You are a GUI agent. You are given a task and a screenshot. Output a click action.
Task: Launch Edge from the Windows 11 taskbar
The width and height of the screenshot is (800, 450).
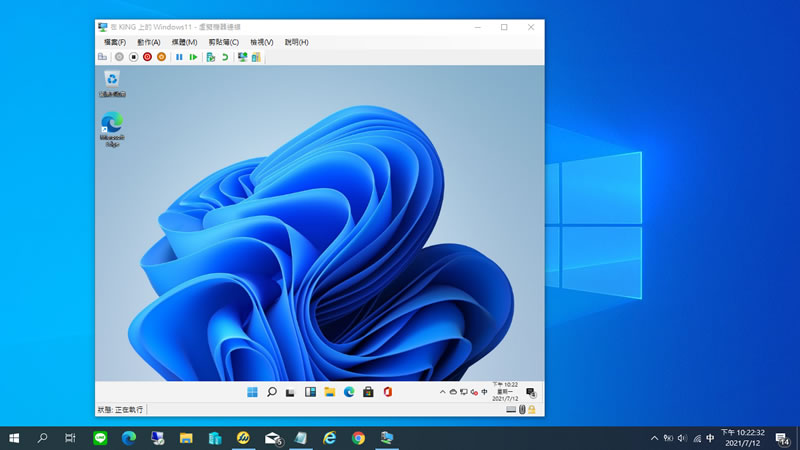(349, 392)
